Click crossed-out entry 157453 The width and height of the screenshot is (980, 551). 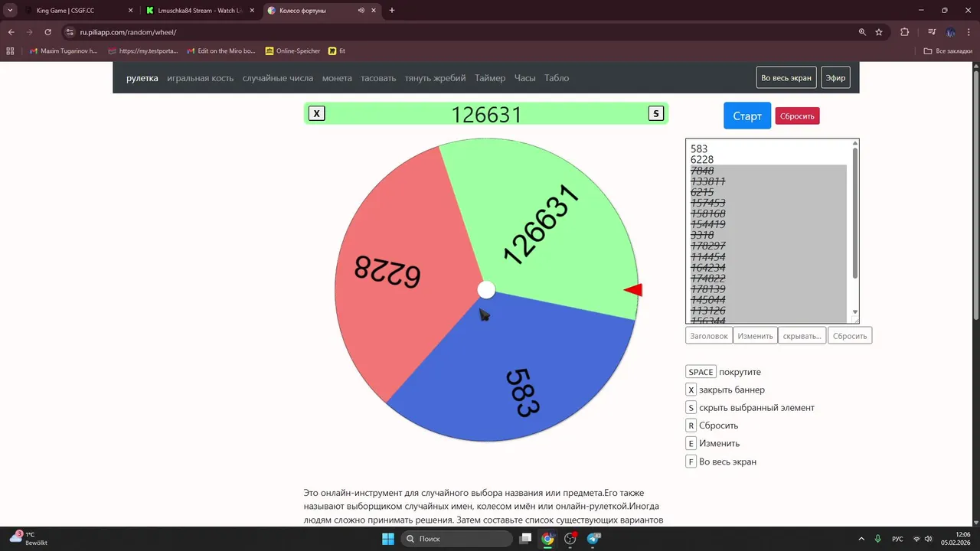[x=708, y=203]
